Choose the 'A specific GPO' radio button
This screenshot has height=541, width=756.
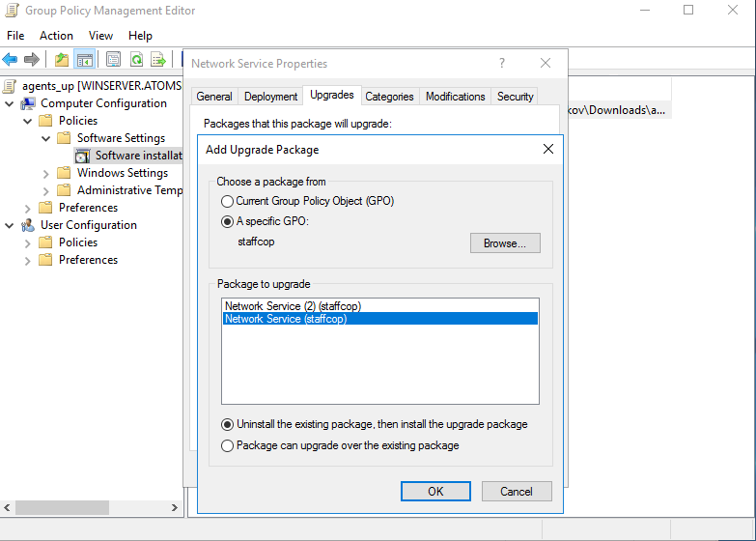[x=228, y=221]
